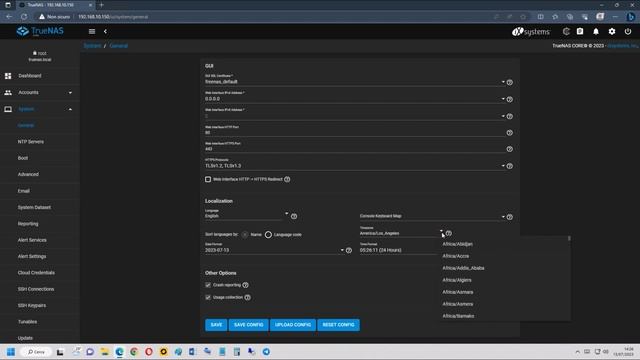
Task: Sort languages by Language code
Action: [268, 235]
